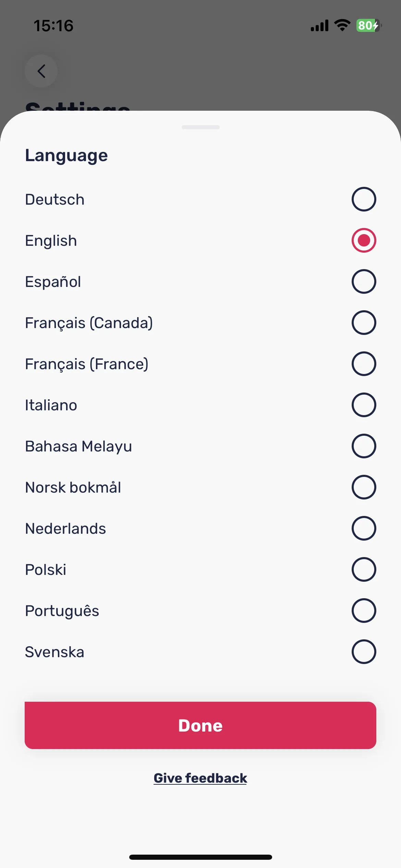401x868 pixels.
Task: Open the Give feedback link
Action: click(x=200, y=778)
